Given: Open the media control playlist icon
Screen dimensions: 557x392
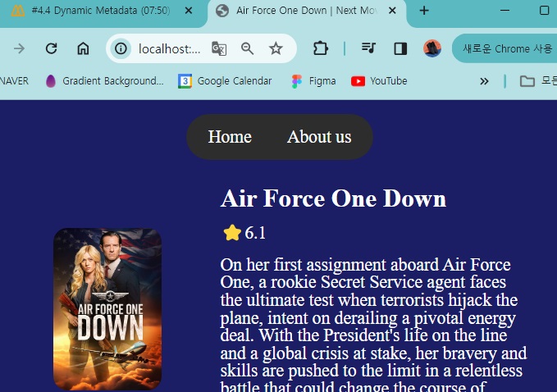Looking at the screenshot, I should pos(368,48).
